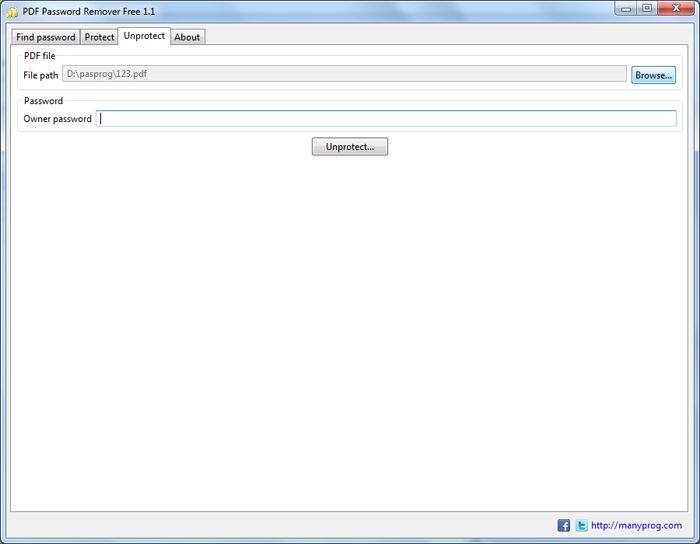700x544 pixels.
Task: Click the 'Owner password' label
Action: (x=57, y=119)
